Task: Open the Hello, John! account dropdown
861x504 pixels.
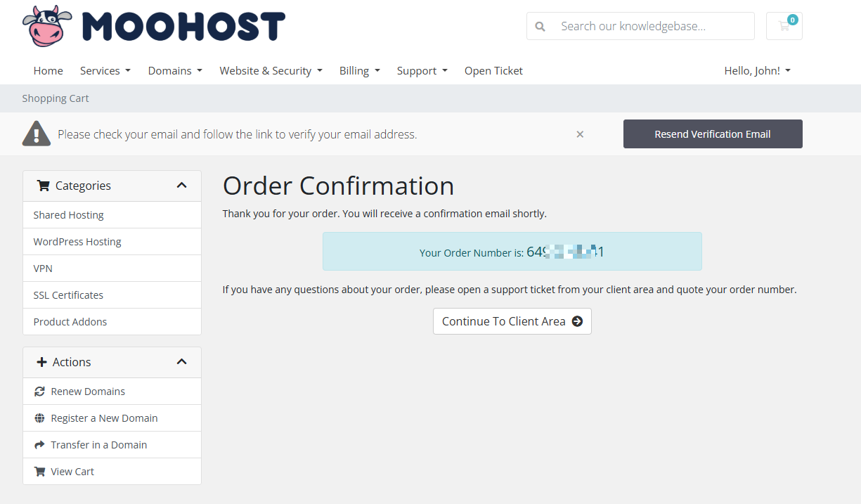Action: [x=758, y=71]
